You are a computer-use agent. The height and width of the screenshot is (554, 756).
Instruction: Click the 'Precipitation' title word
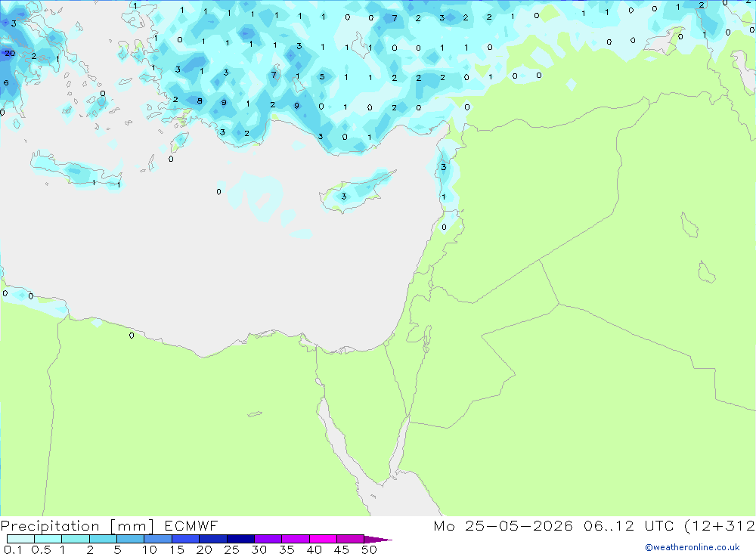(50, 526)
